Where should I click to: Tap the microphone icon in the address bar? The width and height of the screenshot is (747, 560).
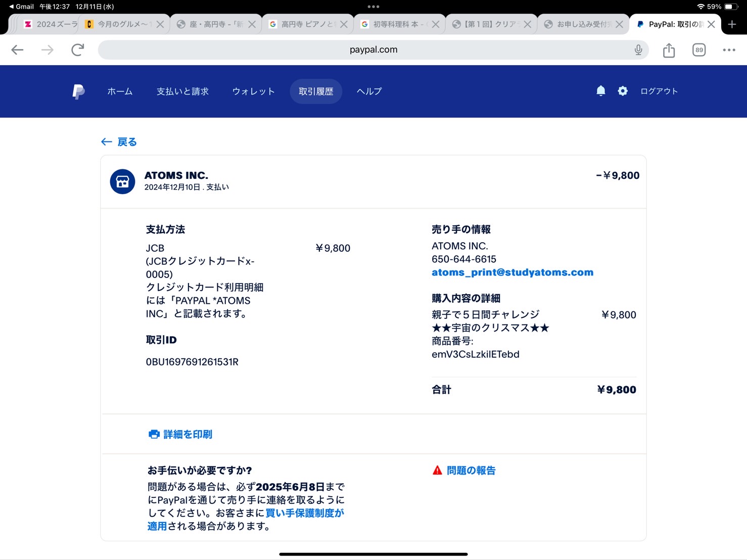click(x=638, y=50)
